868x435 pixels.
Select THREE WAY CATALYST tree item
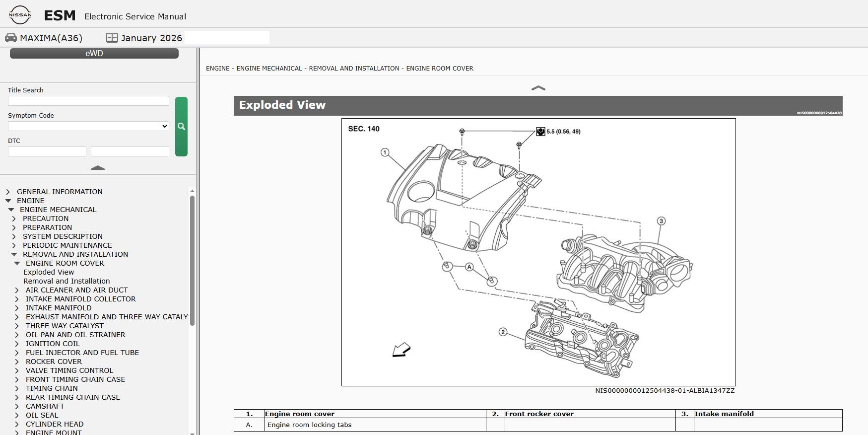pyautogui.click(x=65, y=326)
